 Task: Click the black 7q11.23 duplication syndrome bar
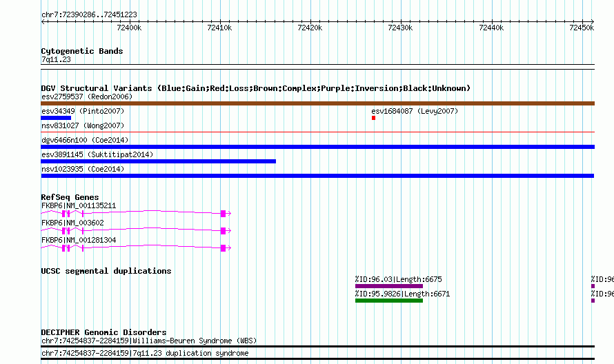(x=317, y=359)
